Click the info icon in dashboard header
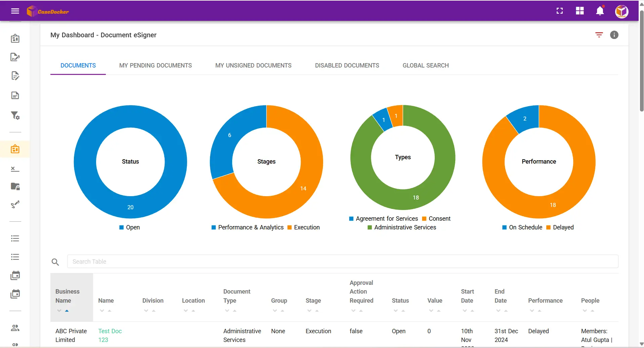 coord(614,35)
